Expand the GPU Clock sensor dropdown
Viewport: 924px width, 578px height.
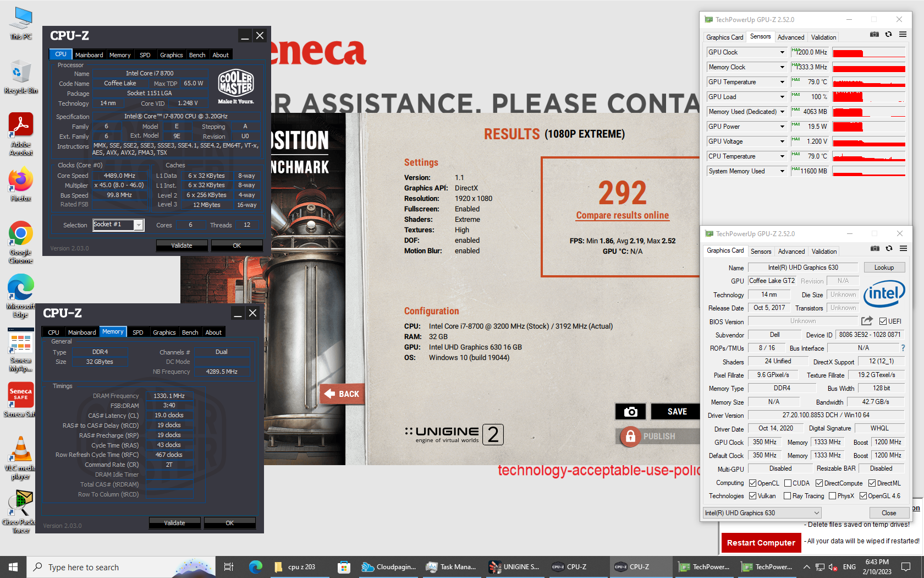[x=782, y=52]
